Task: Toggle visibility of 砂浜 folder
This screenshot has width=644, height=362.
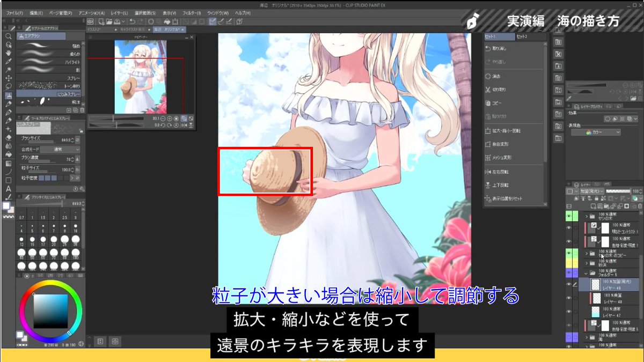Action: tap(569, 262)
